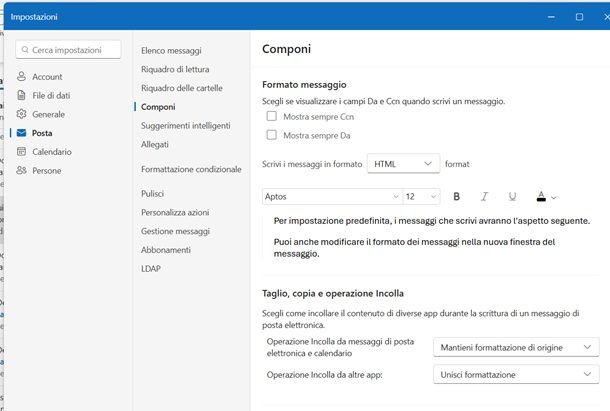
Task: Select Calendario settings category
Action: (52, 152)
